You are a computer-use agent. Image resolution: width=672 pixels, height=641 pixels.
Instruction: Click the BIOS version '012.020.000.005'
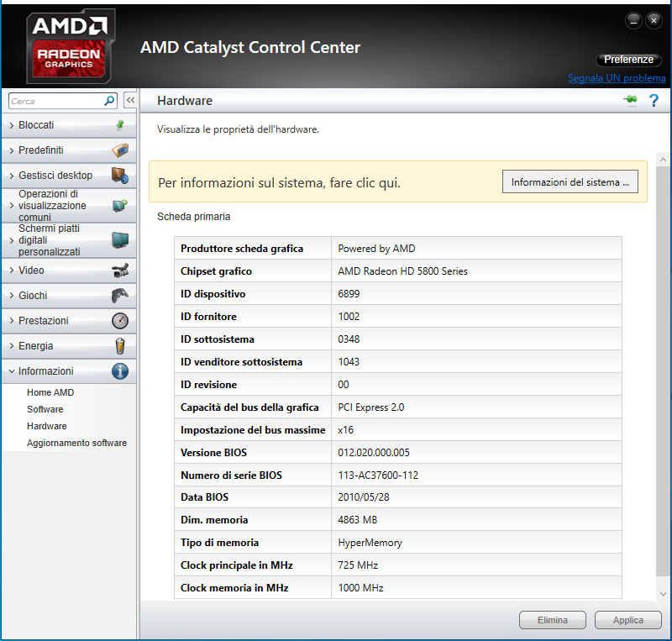(x=374, y=452)
